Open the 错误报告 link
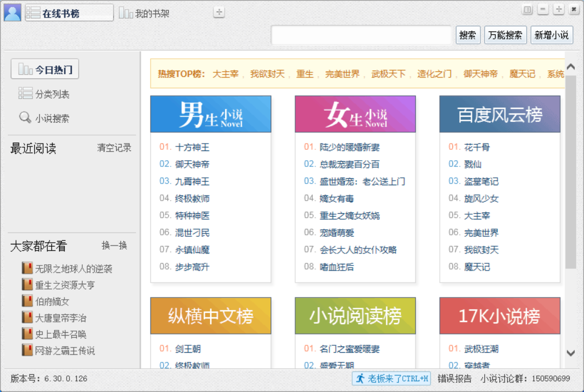 coord(454,378)
